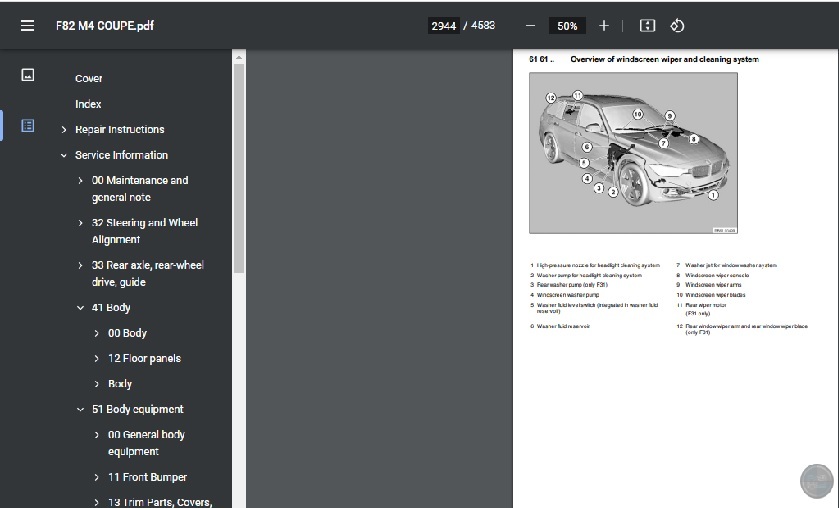The height and width of the screenshot is (508, 839).
Task: Click the total page count 4583
Action: tap(483, 26)
